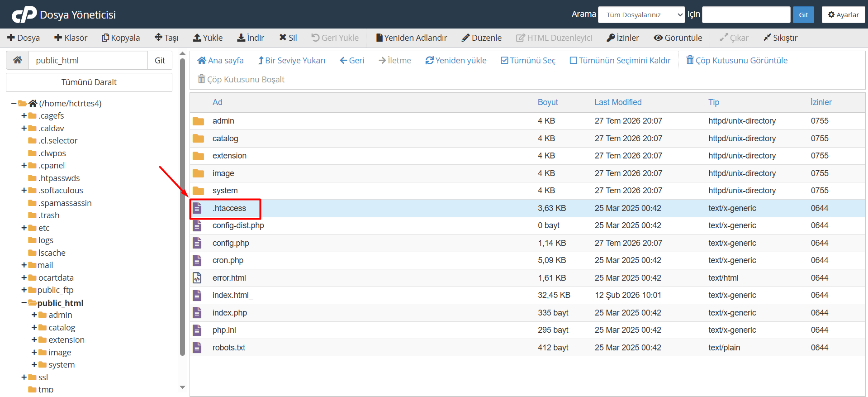Sort by Last Modified column header
This screenshot has height=397, width=868.
coord(618,102)
